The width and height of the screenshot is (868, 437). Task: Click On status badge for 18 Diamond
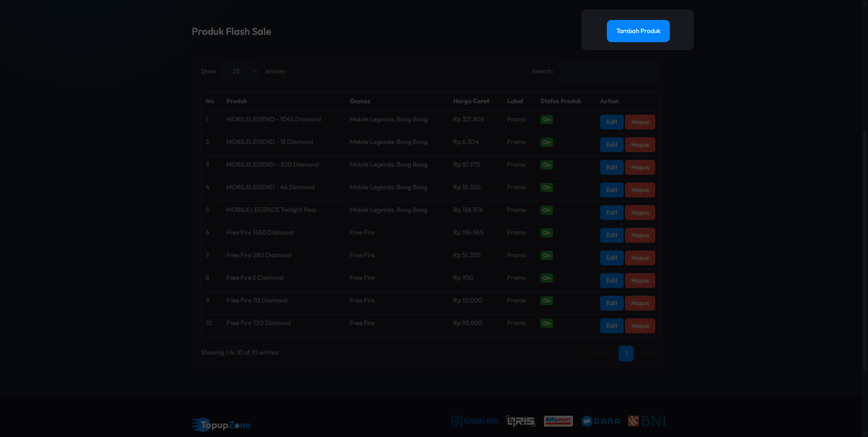pos(547,142)
